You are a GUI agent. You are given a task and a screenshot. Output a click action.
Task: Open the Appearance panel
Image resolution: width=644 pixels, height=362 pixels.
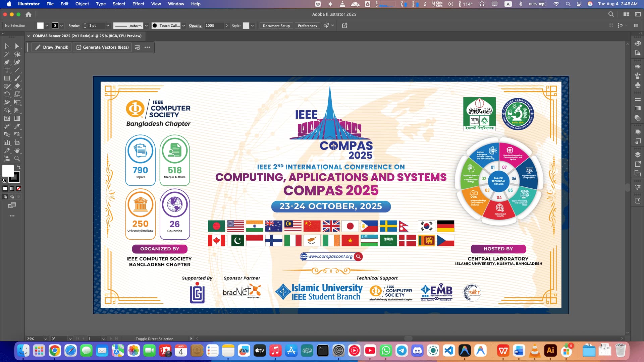click(x=638, y=132)
